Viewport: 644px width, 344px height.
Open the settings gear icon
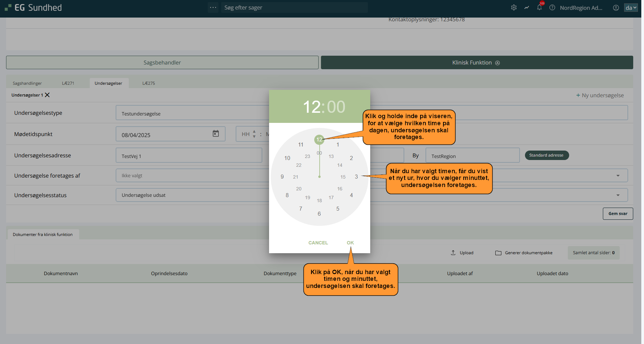pos(514,7)
